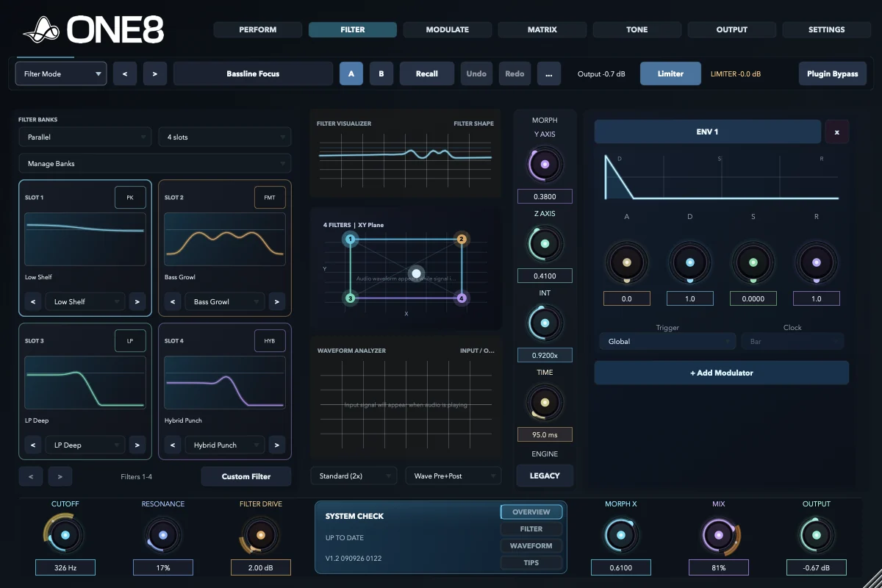
Task: Click the CUTOFF knob
Action: 65,535
